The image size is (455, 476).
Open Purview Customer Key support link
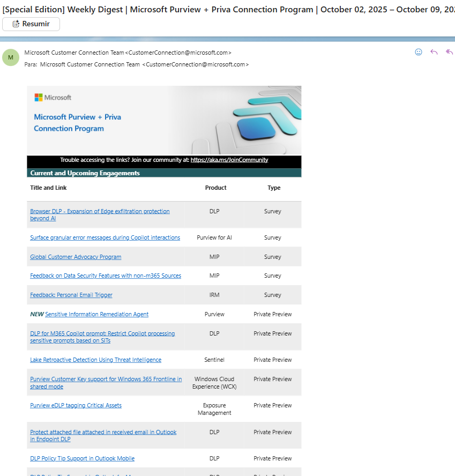coord(106,379)
